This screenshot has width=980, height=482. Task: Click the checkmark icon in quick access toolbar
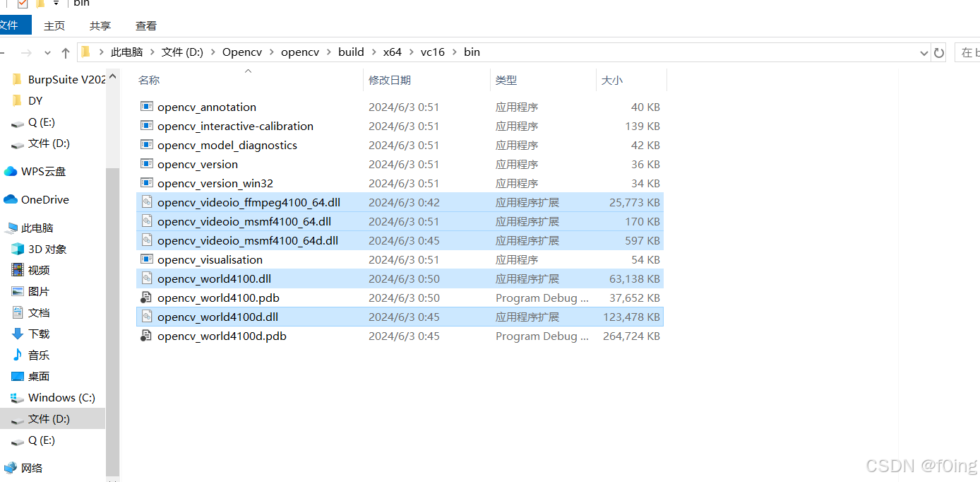pos(23,4)
